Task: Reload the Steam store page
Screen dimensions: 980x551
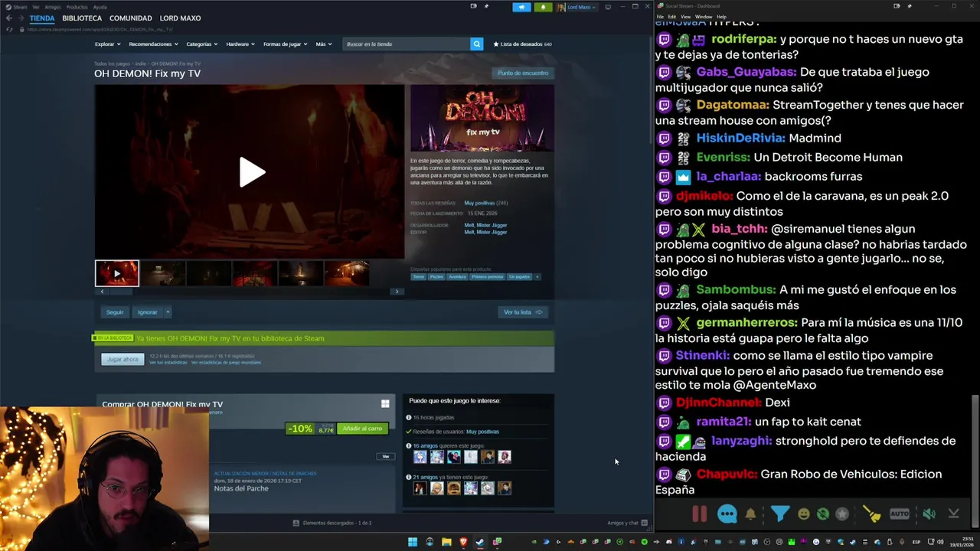Action: point(9,29)
